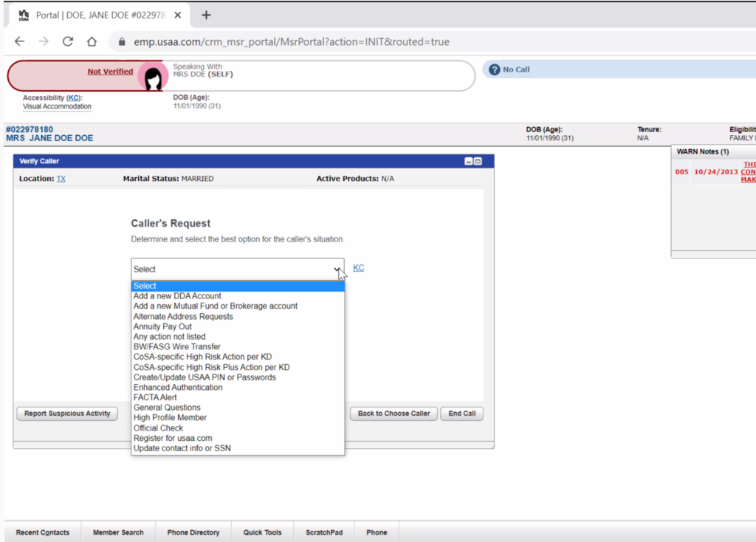The image size is (756, 542).
Task: Click WARN note date 10/24/2013
Action: [715, 171]
